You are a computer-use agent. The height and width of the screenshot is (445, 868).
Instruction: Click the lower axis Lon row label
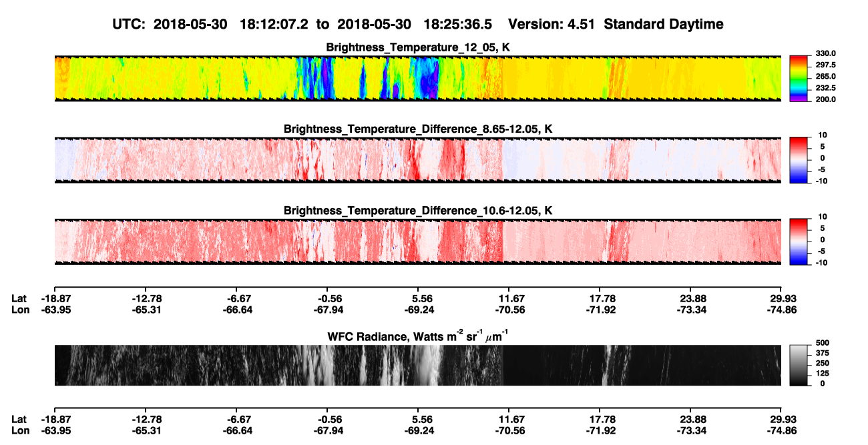19,431
